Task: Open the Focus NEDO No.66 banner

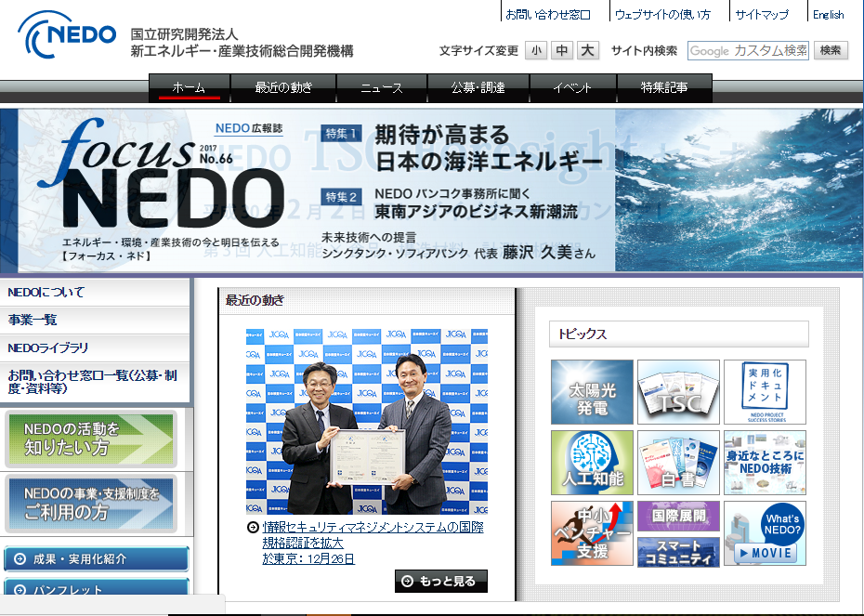Action: (431, 190)
